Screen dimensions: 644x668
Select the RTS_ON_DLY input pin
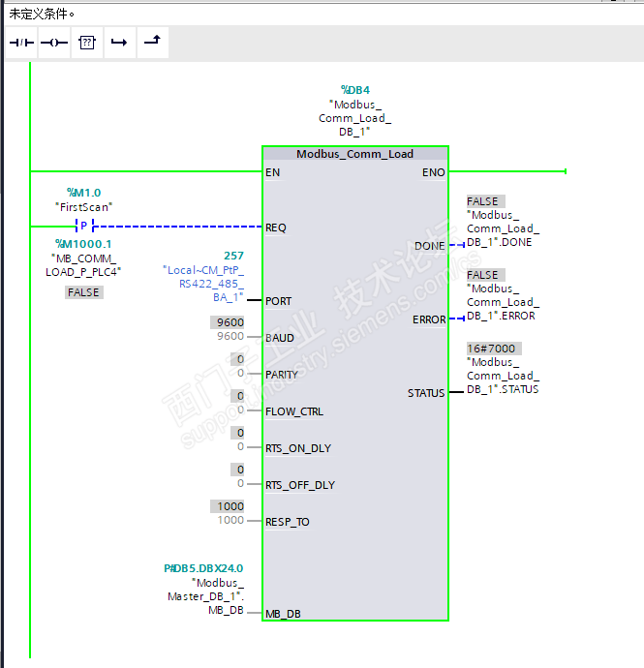coord(298,448)
